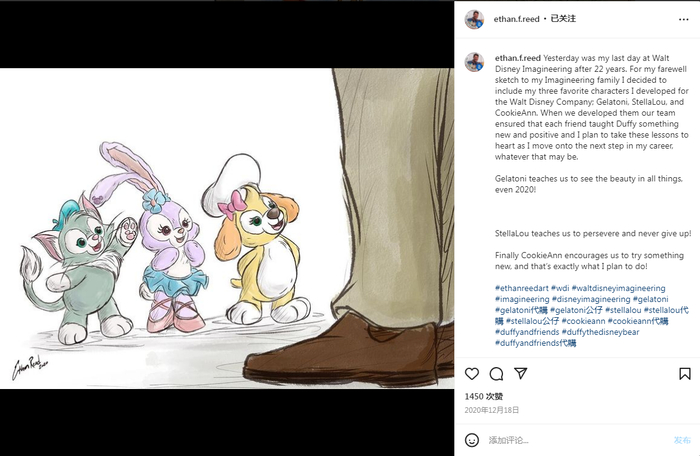Open hashtag #imagineering
Viewport: 700px width, 456px height.
coord(522,299)
